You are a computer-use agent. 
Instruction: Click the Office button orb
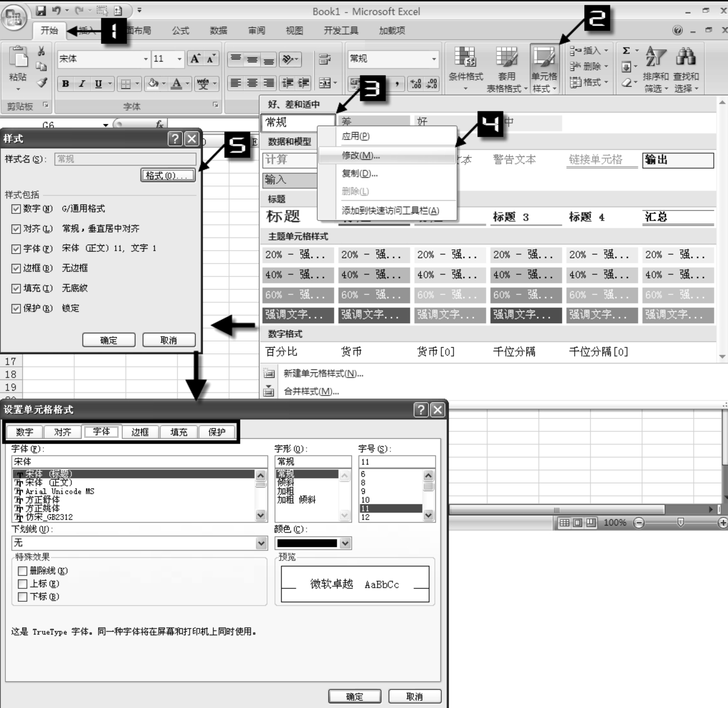point(13,17)
